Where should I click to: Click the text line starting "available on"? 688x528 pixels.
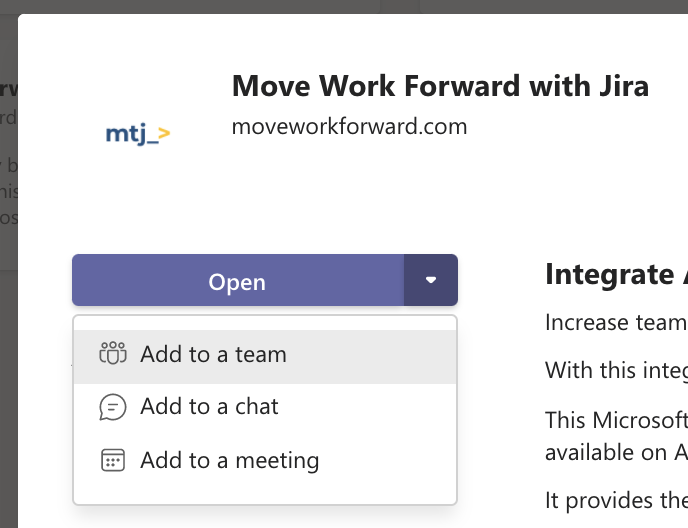(x=615, y=451)
